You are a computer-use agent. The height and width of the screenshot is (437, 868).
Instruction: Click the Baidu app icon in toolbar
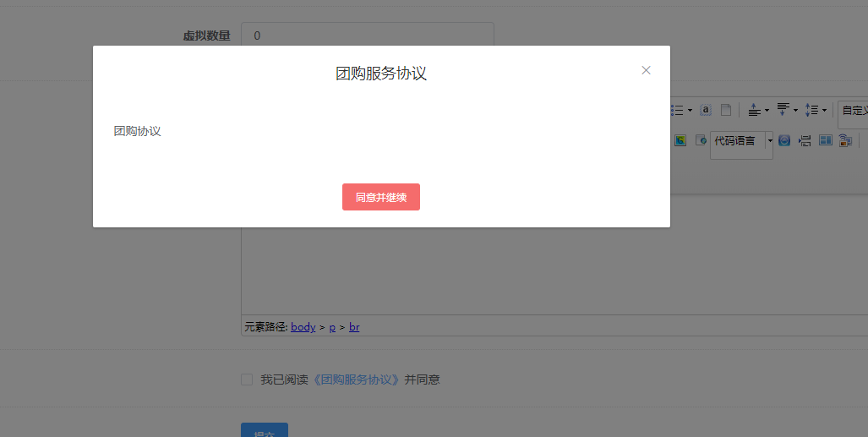click(784, 140)
